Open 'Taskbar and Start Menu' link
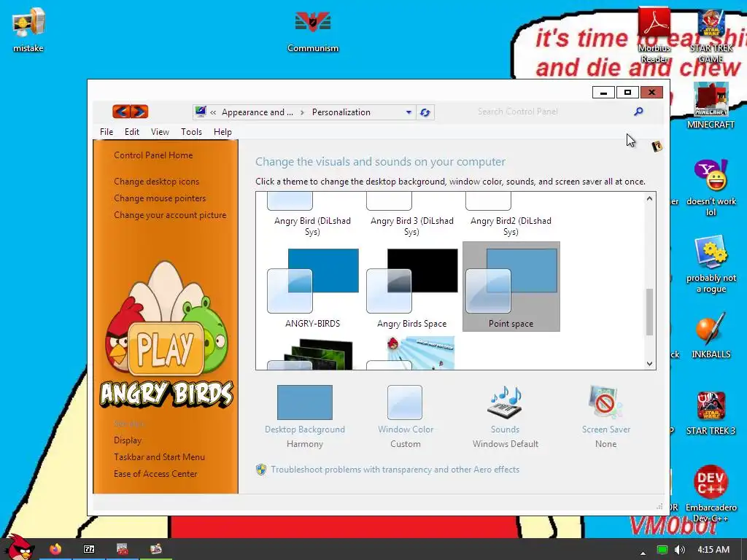The height and width of the screenshot is (560, 747). tap(159, 456)
